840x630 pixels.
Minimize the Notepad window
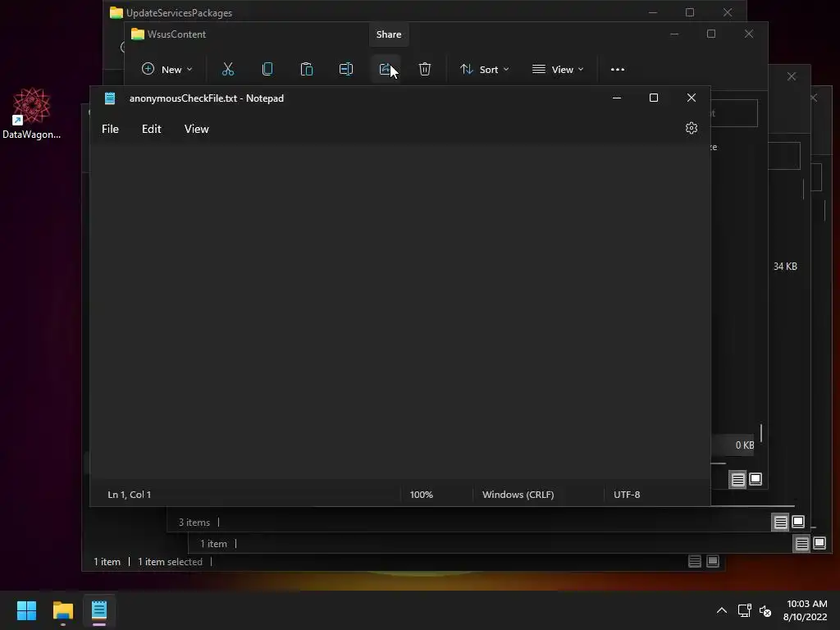[617, 98]
